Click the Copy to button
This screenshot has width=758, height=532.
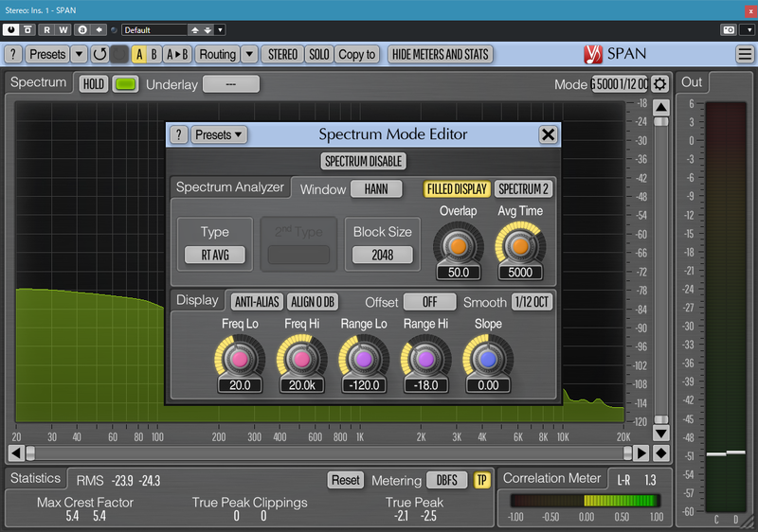pos(357,54)
